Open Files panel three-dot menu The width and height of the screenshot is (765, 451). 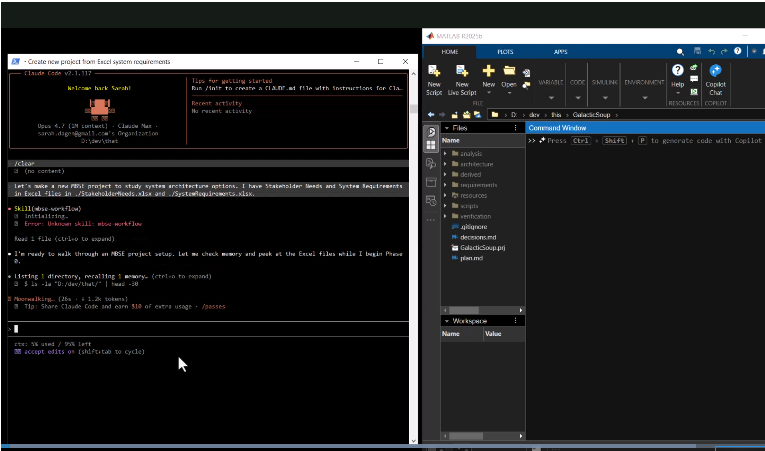pos(515,128)
